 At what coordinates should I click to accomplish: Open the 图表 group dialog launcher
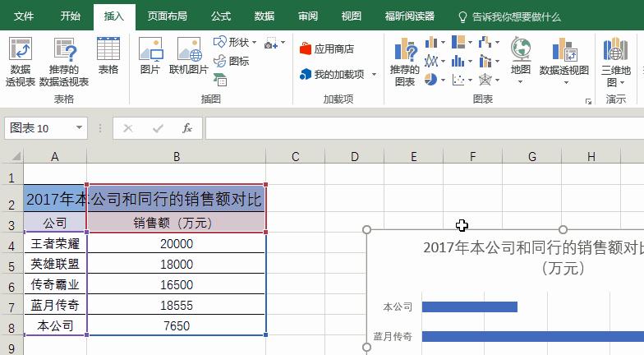(588, 101)
